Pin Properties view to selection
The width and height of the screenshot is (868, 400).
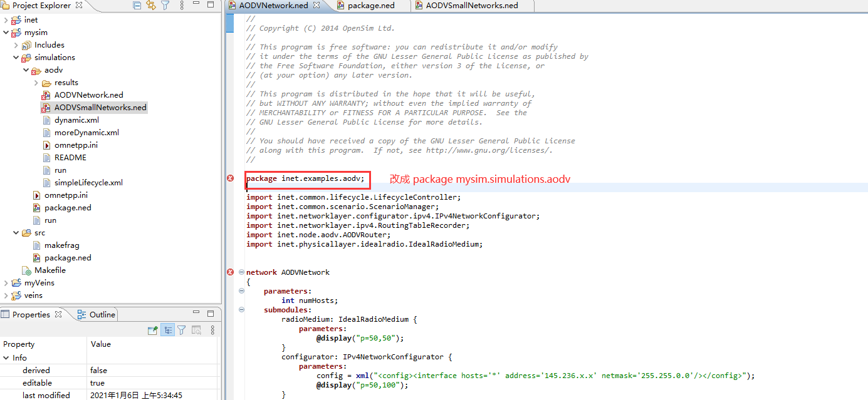(x=152, y=330)
